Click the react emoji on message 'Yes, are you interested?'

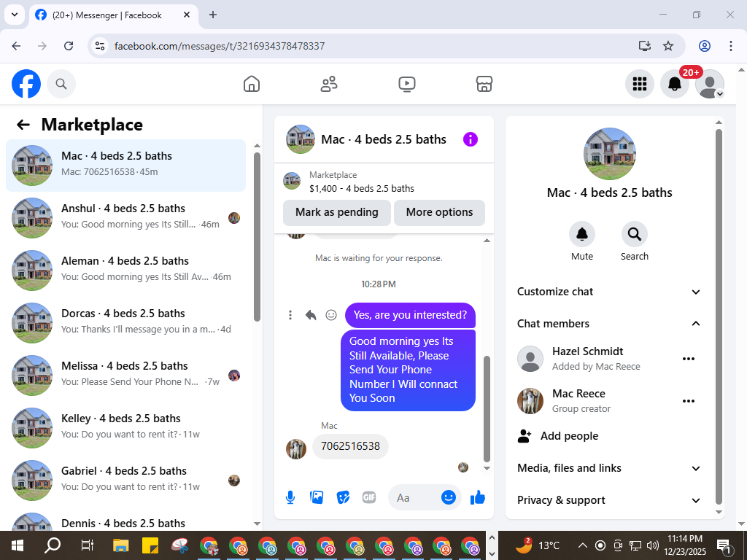pos(331,315)
